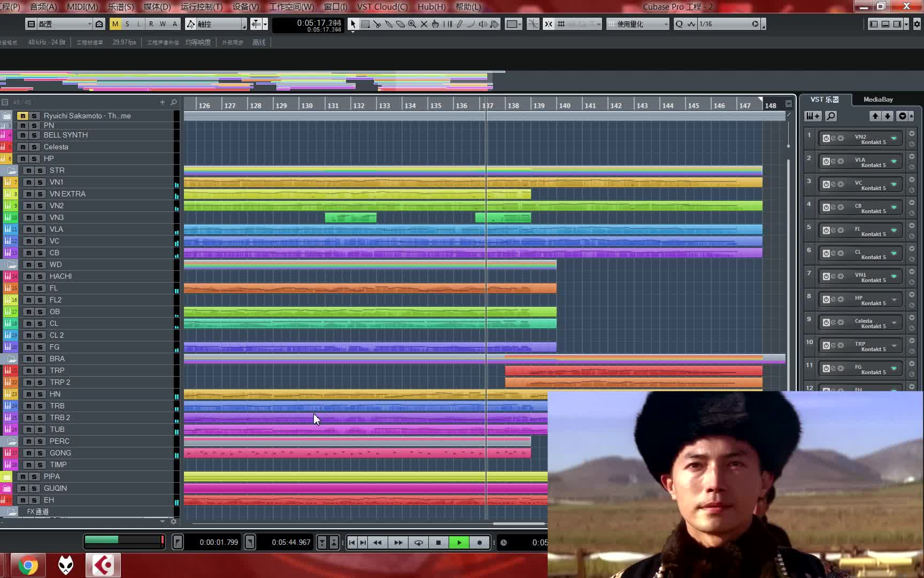Open the Setup gear in toolbar
Image resolution: width=924 pixels, height=578 pixels.
tap(917, 24)
